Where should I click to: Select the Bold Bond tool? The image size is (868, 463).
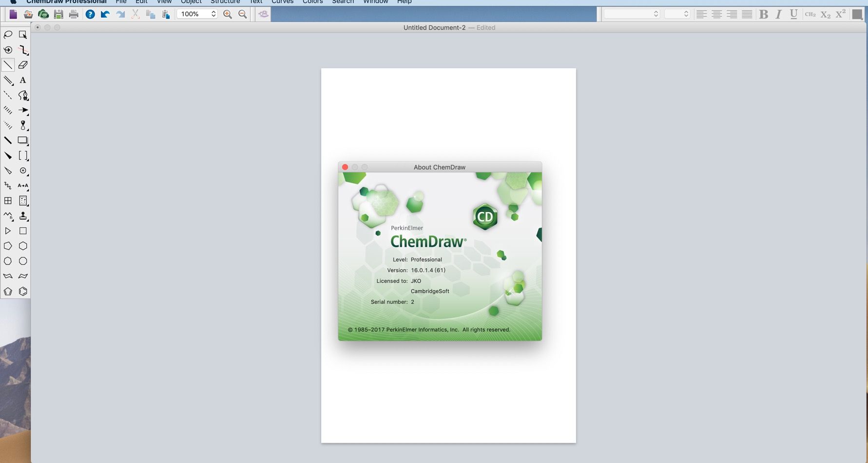8,140
